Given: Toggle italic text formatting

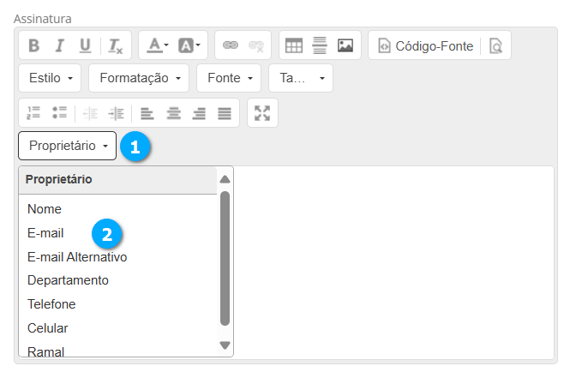Looking at the screenshot, I should (x=59, y=45).
